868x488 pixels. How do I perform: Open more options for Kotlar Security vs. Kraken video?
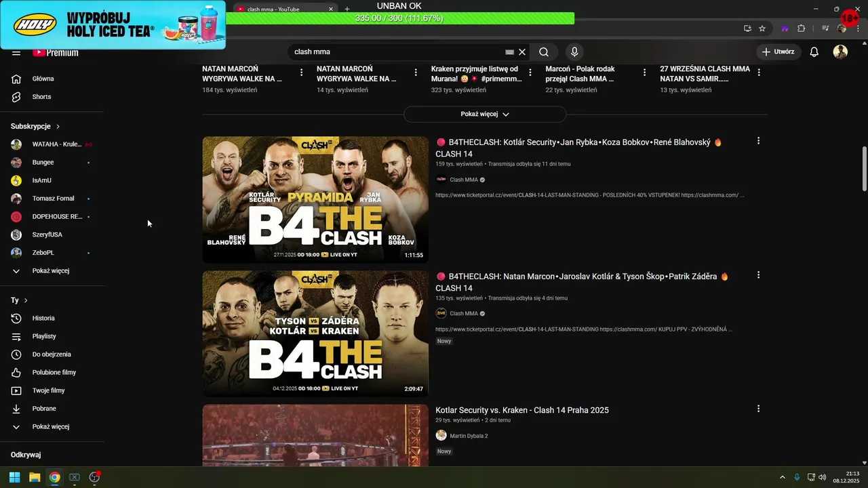[758, 409]
